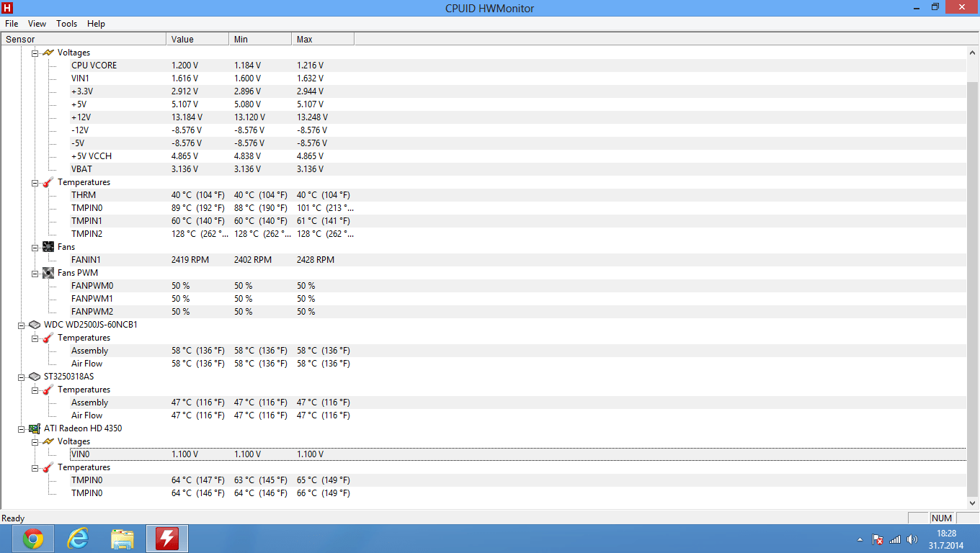Open Google Chrome from the taskbar

[32, 539]
